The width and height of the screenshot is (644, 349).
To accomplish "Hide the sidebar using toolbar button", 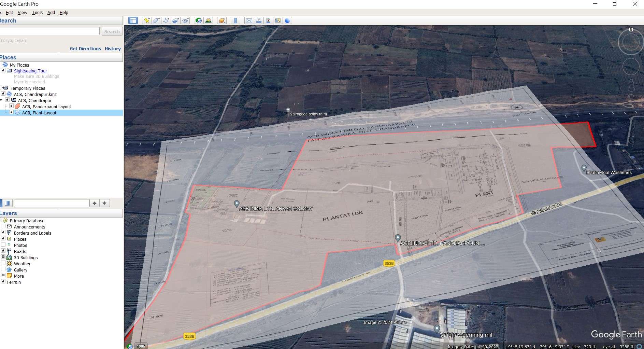I will tap(133, 20).
